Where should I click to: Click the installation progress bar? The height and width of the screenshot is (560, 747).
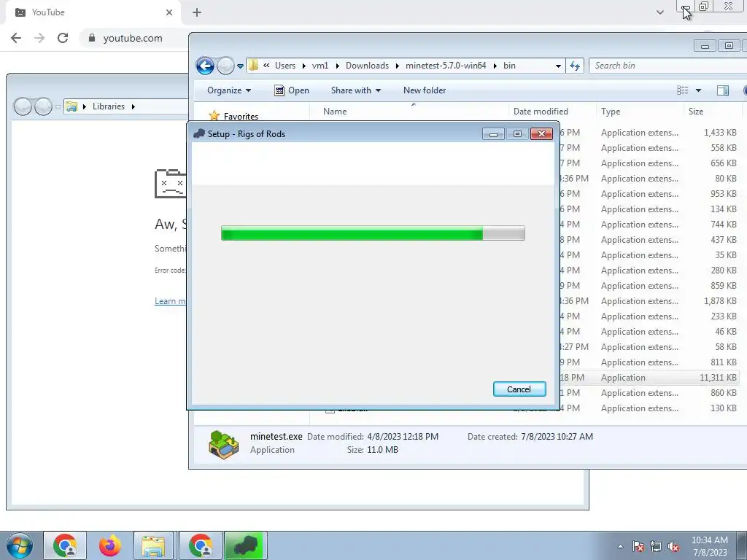373,233
